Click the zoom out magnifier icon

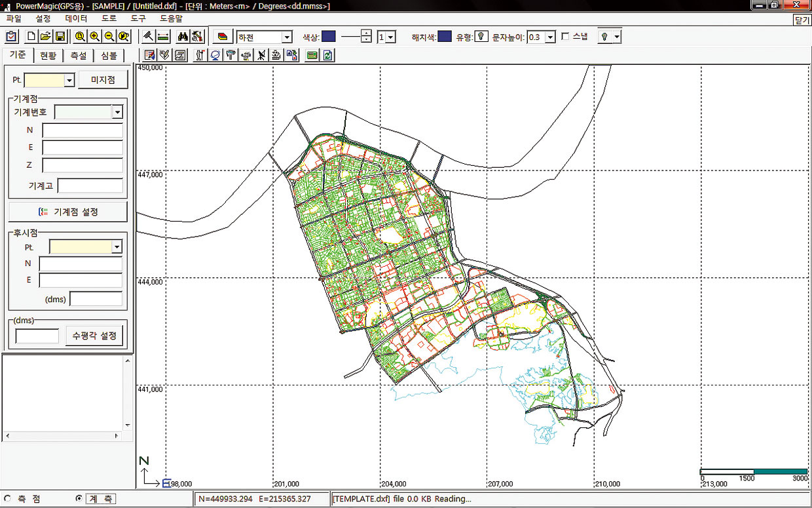[109, 37]
